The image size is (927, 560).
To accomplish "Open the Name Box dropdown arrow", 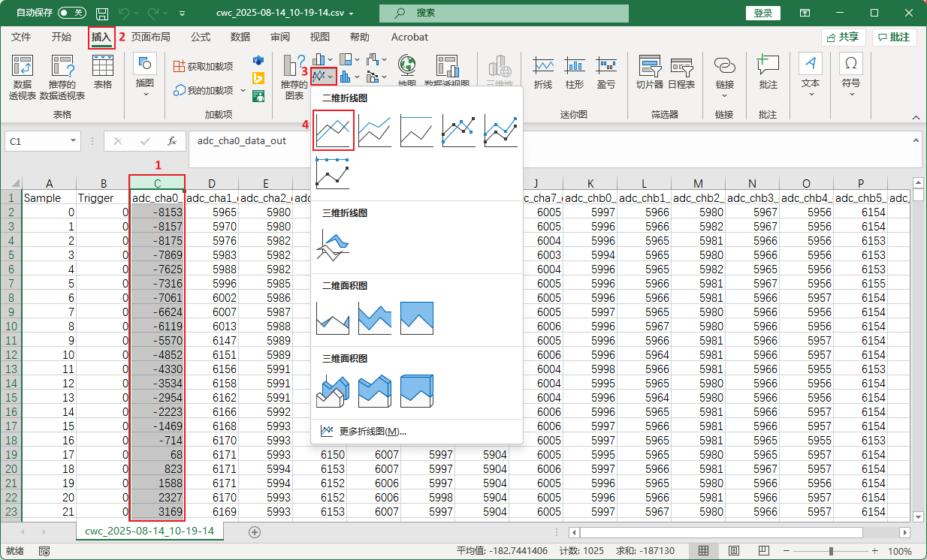I will tap(73, 141).
